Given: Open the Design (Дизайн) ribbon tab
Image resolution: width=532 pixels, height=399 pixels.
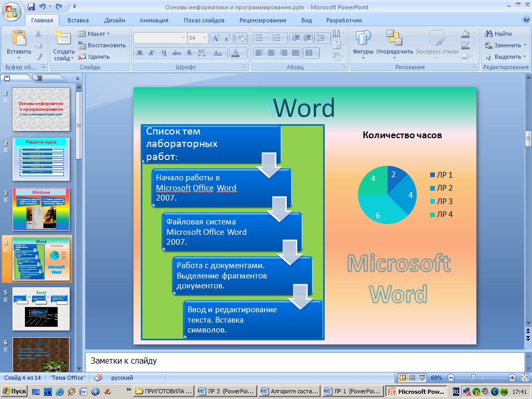Looking at the screenshot, I should click(115, 20).
